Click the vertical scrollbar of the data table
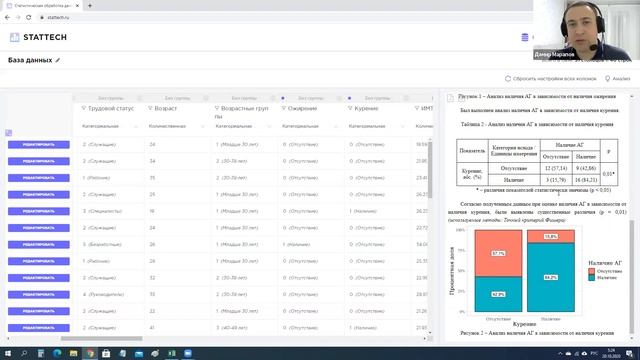Viewport: 640px width, 360px height. pyautogui.click(x=430, y=169)
